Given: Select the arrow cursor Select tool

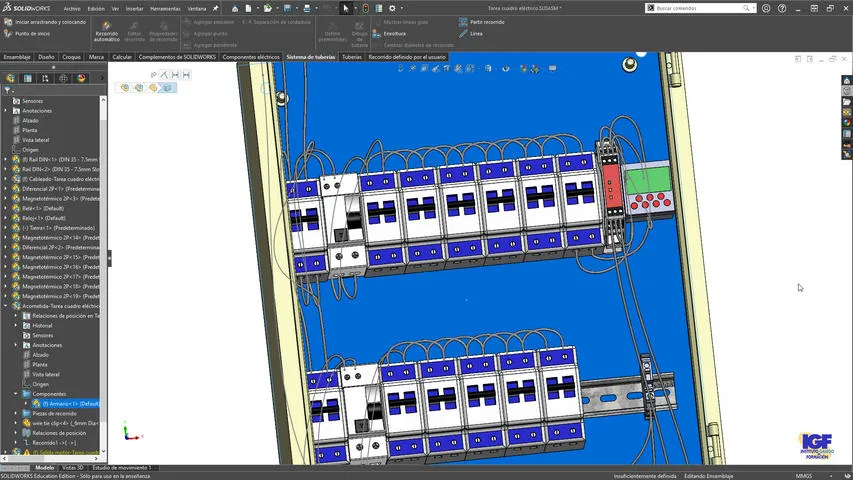Looking at the screenshot, I should click(x=345, y=8).
